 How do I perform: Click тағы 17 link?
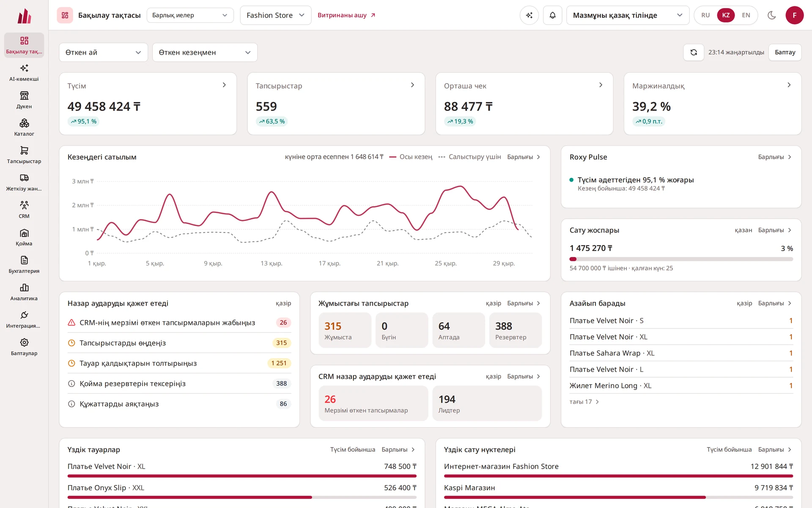point(584,402)
